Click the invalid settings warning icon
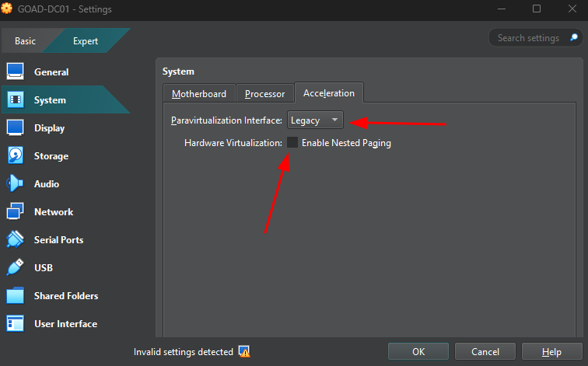This screenshot has width=588, height=366. (244, 351)
